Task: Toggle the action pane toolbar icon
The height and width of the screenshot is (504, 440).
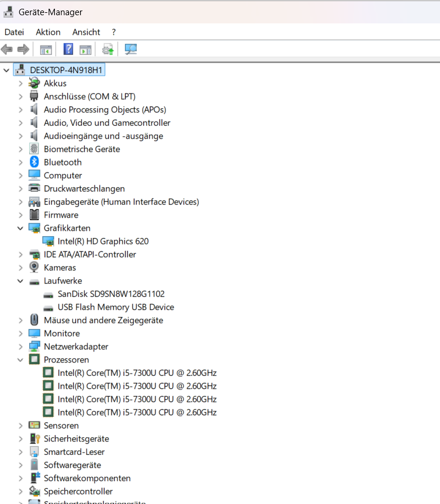Action: click(85, 50)
